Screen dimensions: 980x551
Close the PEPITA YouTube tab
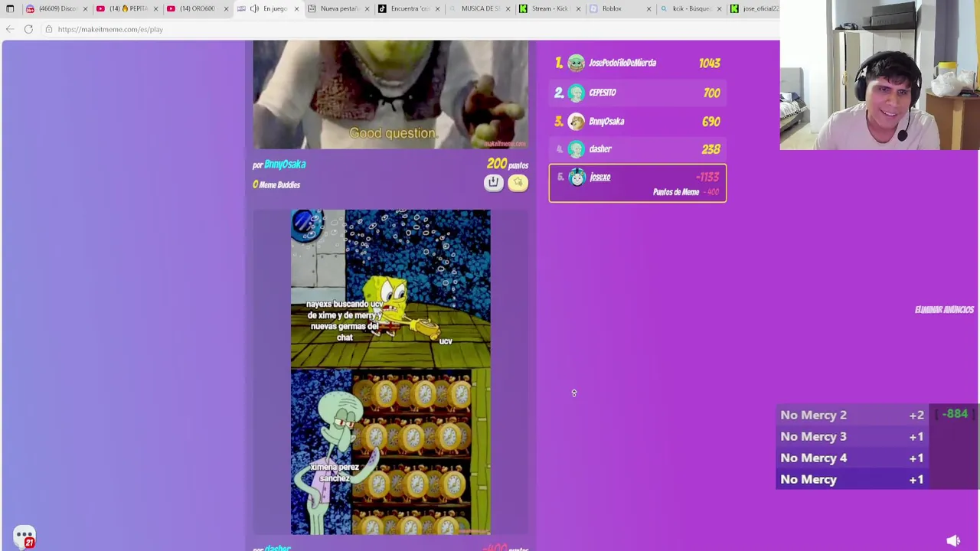(x=155, y=8)
